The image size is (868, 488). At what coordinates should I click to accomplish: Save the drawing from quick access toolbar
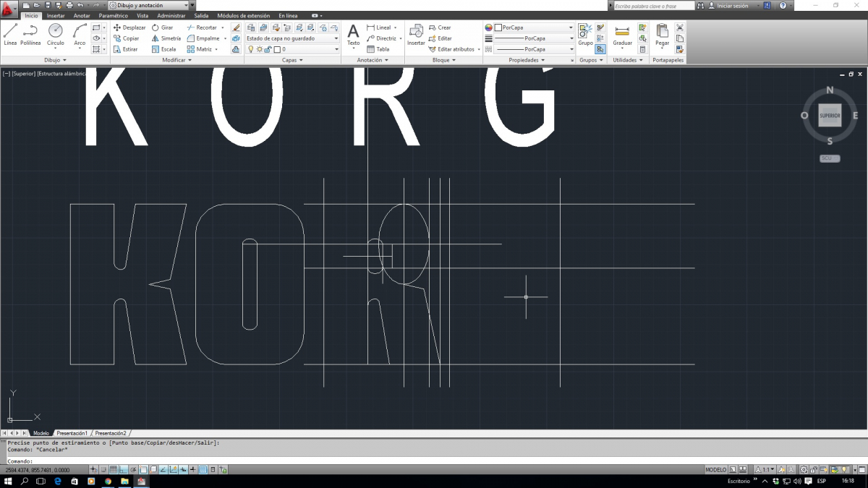(x=48, y=5)
